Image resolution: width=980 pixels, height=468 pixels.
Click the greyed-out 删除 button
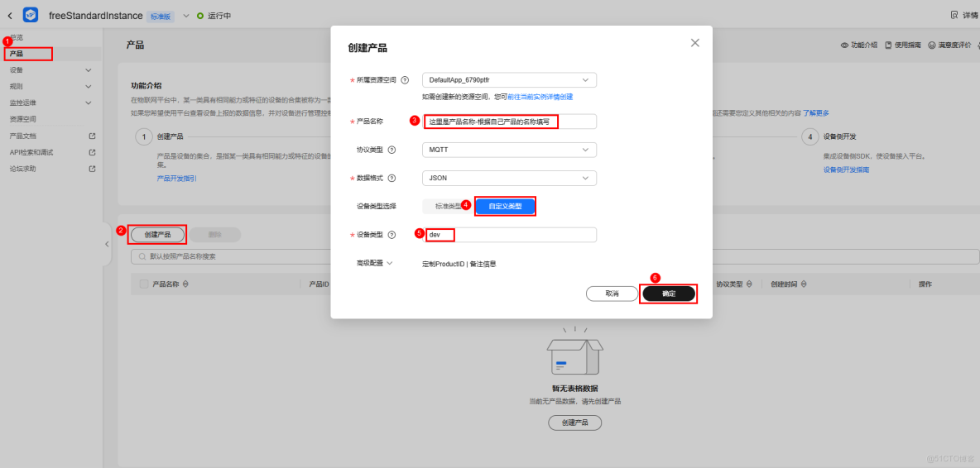(x=215, y=235)
